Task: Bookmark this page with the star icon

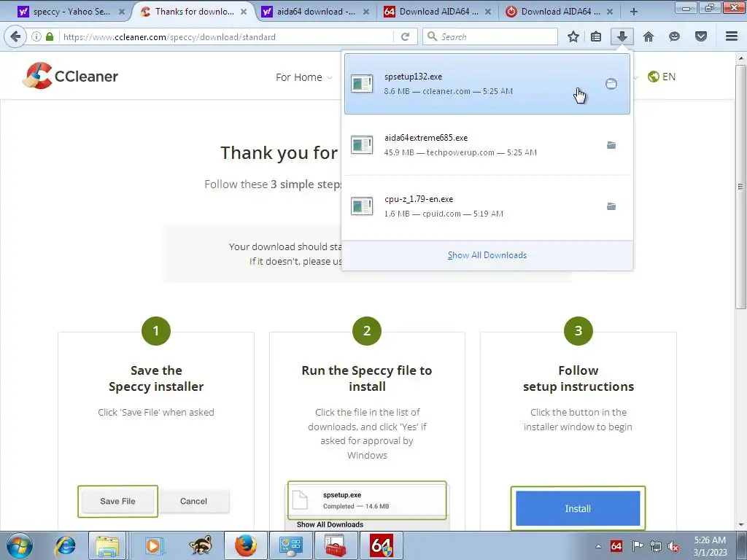Action: click(x=573, y=36)
